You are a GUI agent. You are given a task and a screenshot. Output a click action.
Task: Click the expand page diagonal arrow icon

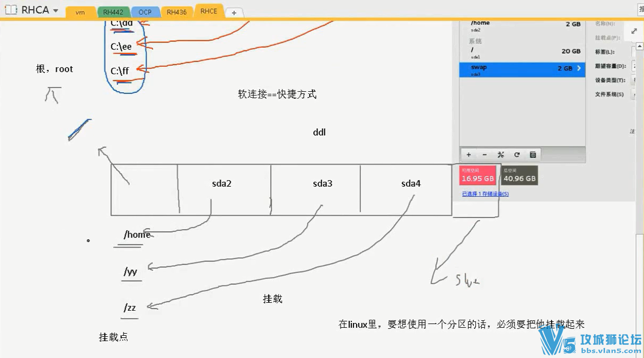tap(633, 31)
